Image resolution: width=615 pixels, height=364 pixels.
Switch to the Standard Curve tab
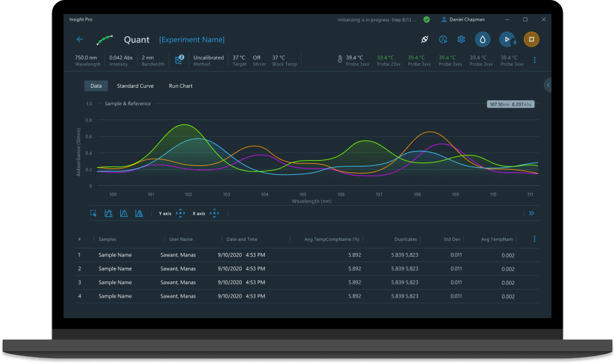[x=135, y=86]
